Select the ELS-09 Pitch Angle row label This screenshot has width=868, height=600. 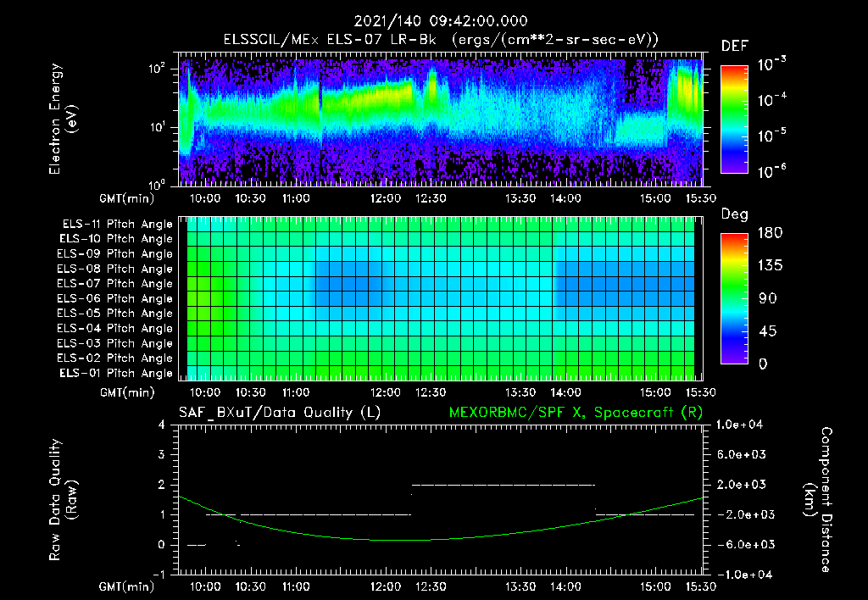114,254
